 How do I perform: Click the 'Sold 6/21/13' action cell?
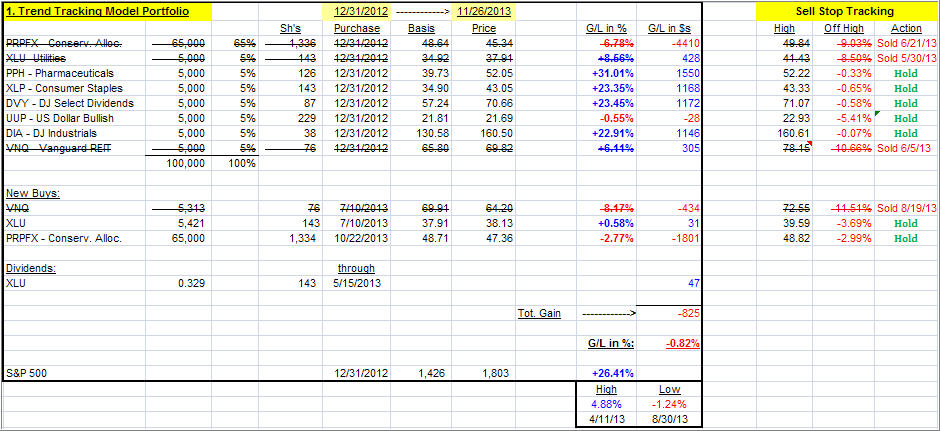(x=906, y=43)
